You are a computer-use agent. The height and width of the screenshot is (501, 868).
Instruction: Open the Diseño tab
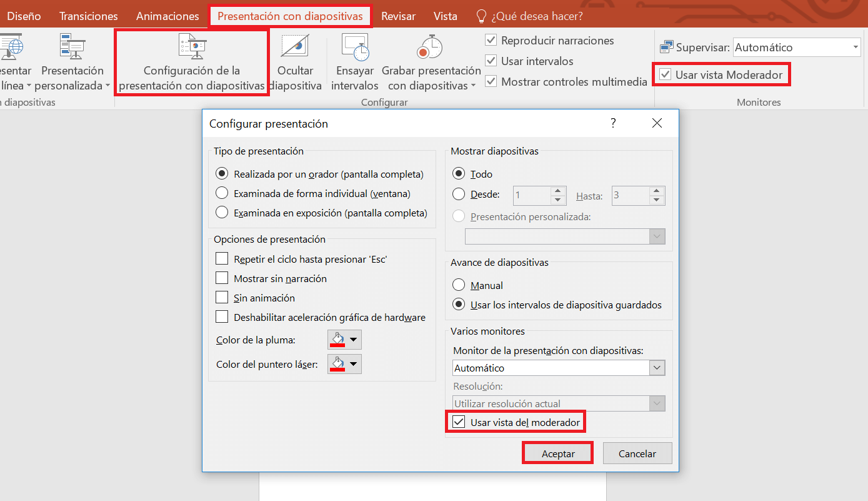(24, 16)
